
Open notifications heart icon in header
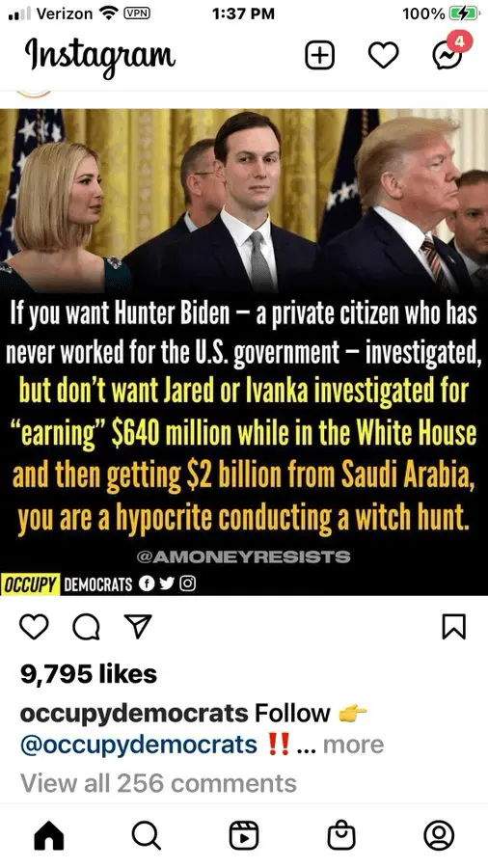384,56
